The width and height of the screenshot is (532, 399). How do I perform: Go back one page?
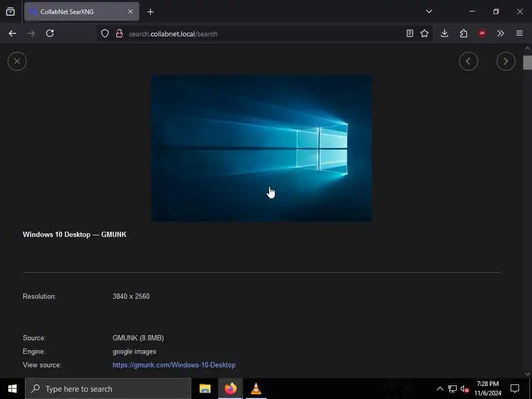12,34
